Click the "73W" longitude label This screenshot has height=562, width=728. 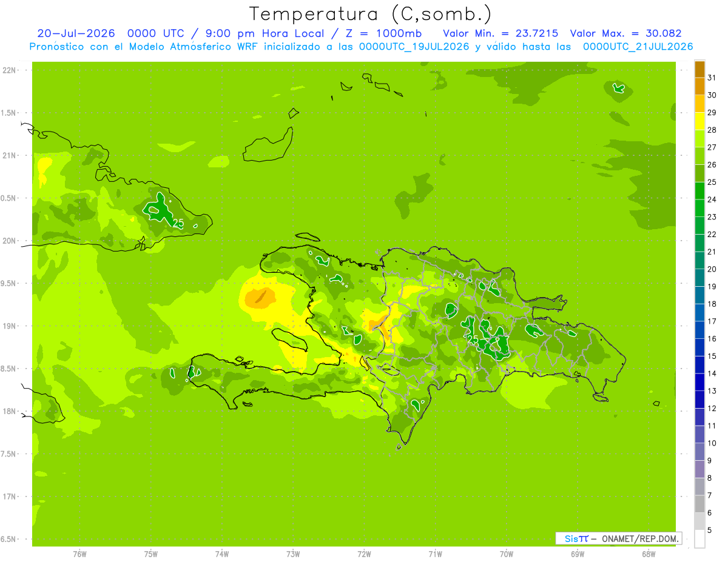[x=293, y=554]
